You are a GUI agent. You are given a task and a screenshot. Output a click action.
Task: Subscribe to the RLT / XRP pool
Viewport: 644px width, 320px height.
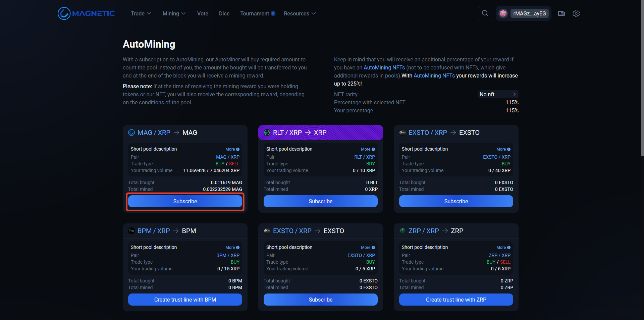pyautogui.click(x=321, y=201)
